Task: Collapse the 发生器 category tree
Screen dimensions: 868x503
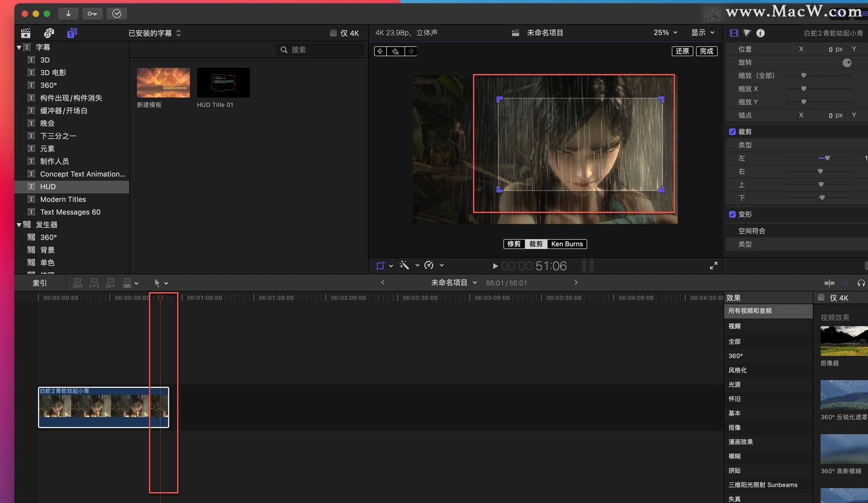Action: pyautogui.click(x=19, y=225)
